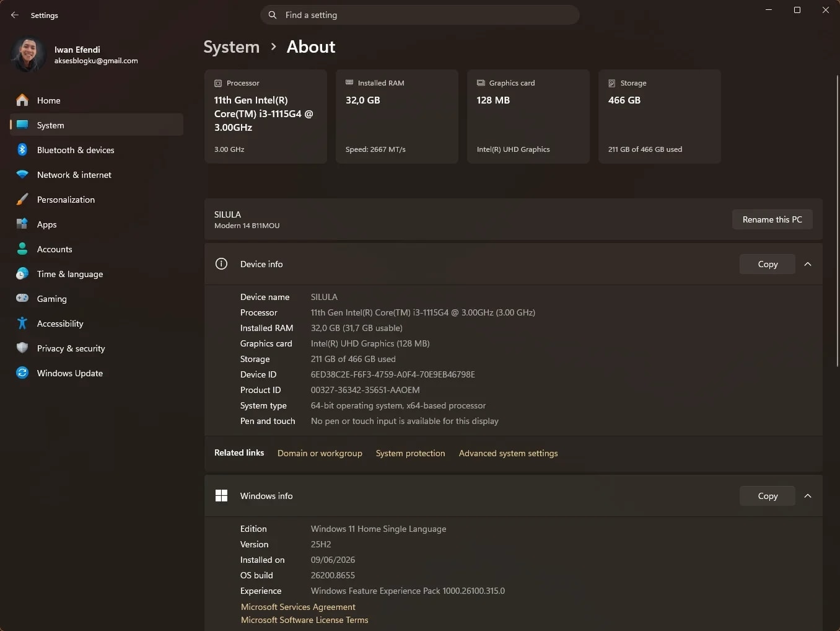Image resolution: width=840 pixels, height=631 pixels.
Task: Open Time & language settings
Action: tap(97, 274)
